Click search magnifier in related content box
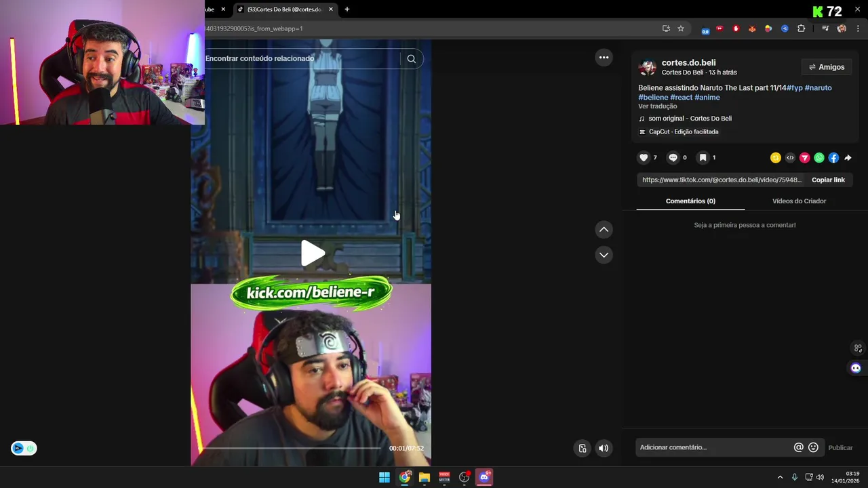Image resolution: width=868 pixels, height=488 pixels. point(411,58)
